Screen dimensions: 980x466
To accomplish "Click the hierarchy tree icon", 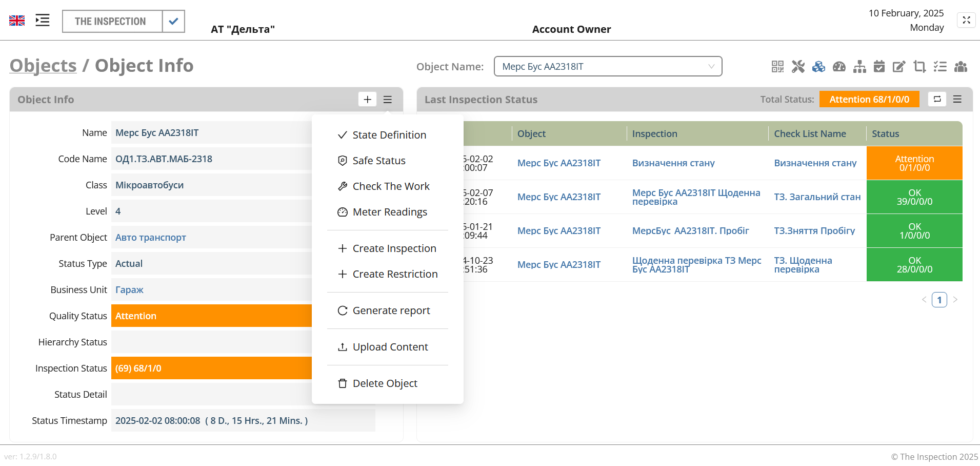I will pyautogui.click(x=859, y=67).
